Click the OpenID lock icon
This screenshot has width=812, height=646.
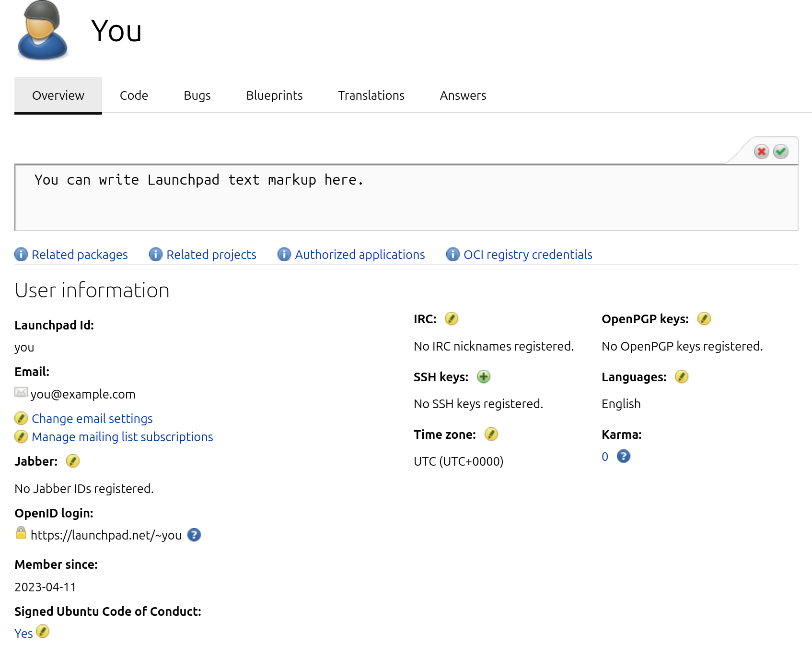(x=21, y=533)
